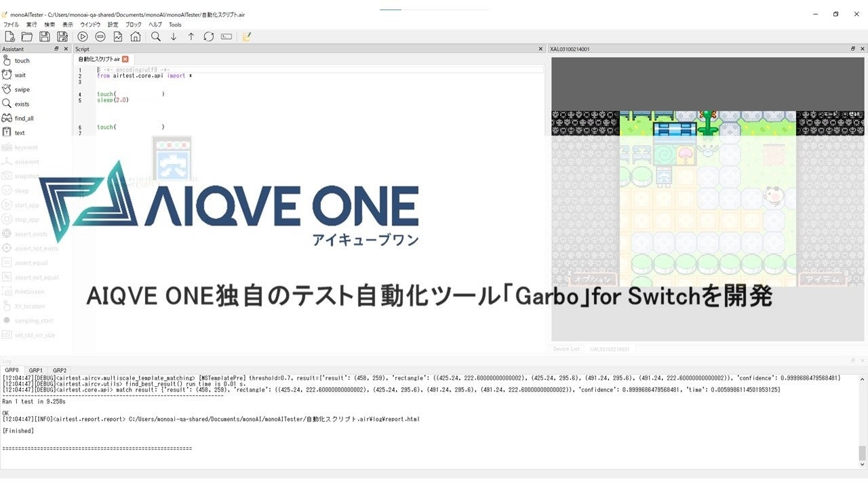Click the 'Ran 1 test in 9.258s' log line
This screenshot has height=488, width=868.
pos(34,402)
